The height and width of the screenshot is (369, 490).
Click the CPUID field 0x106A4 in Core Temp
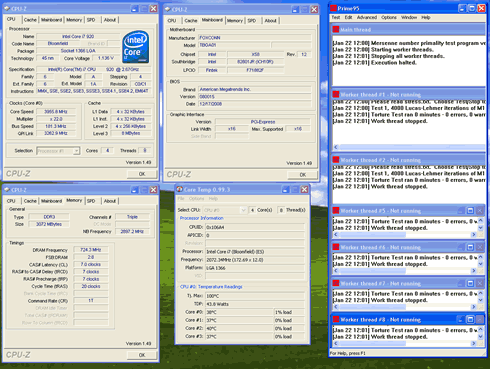pos(255,227)
